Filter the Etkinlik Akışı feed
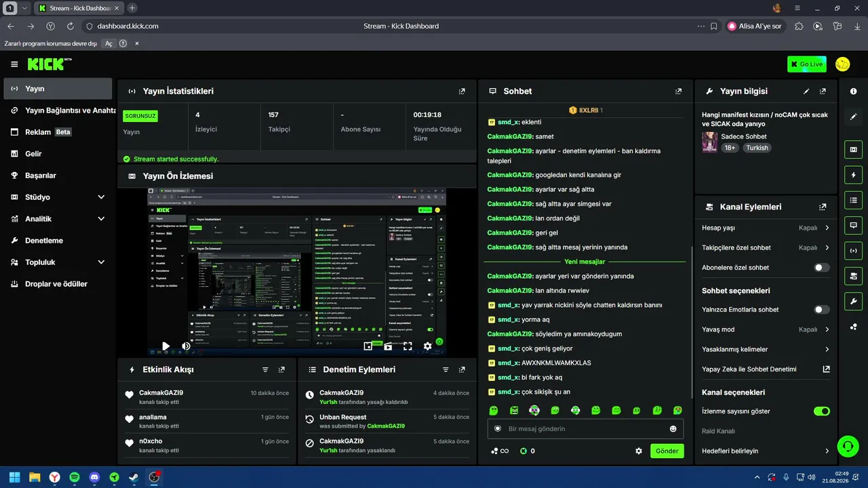The image size is (868, 488). 265,369
